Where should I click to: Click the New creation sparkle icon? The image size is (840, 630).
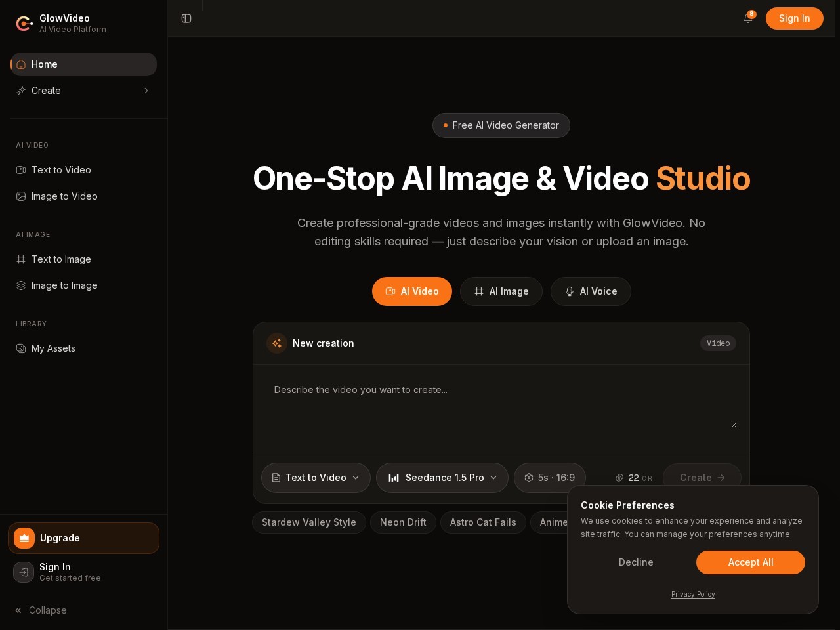tap(277, 343)
